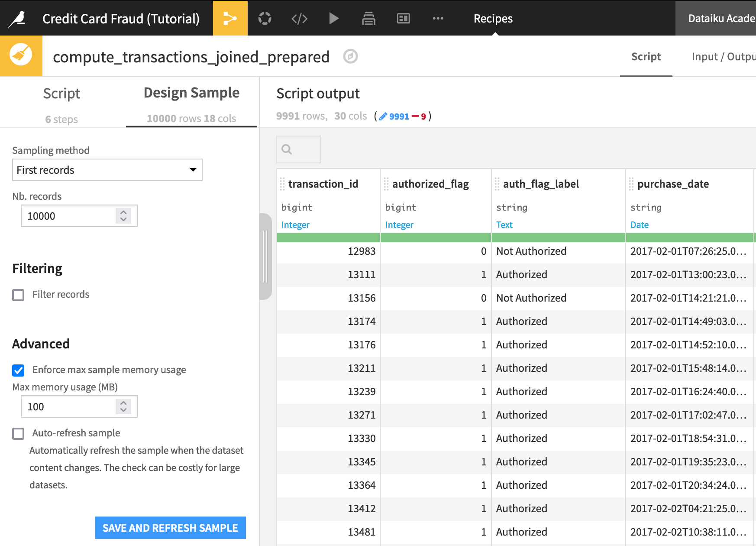This screenshot has height=546, width=756.
Task: Click the auth_flag_label column drag handle
Action: [497, 184]
